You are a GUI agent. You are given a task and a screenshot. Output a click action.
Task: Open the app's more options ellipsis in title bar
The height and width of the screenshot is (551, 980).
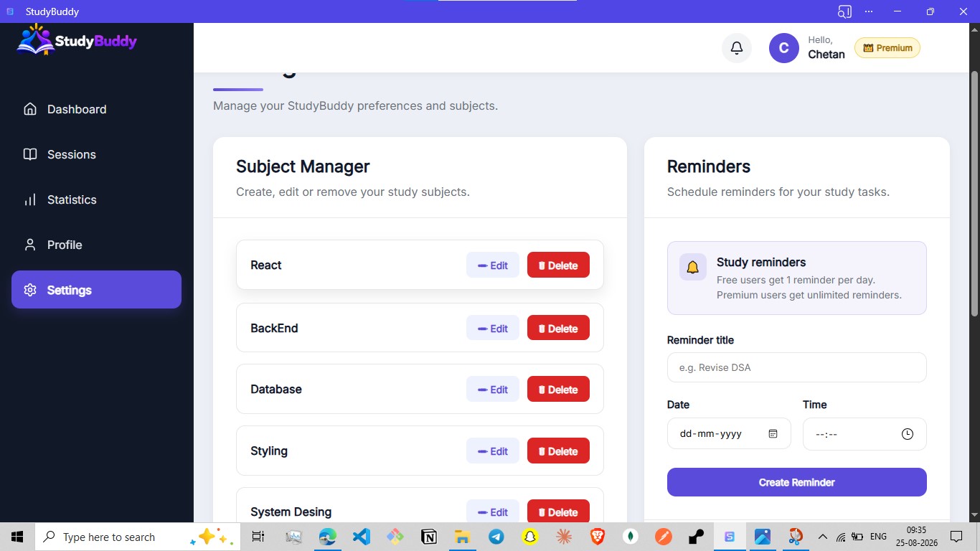click(869, 11)
